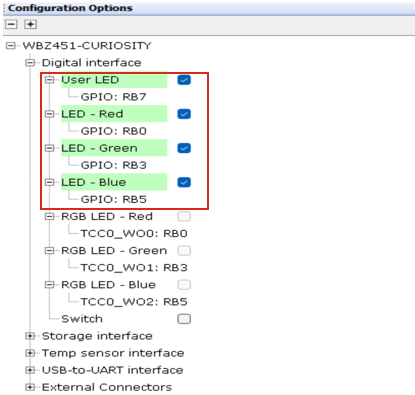Select the WBZ451-CURIOSITY tree label

[x=87, y=45]
